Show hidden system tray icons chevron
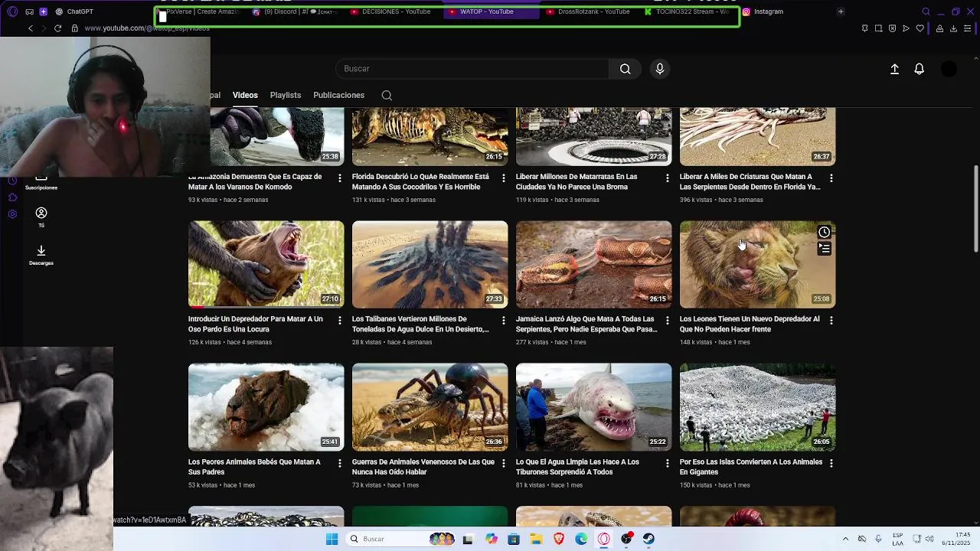 coord(845,539)
